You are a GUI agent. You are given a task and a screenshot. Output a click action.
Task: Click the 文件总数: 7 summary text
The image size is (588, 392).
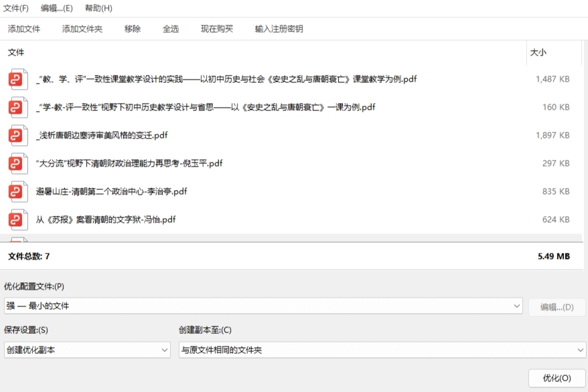coord(29,256)
